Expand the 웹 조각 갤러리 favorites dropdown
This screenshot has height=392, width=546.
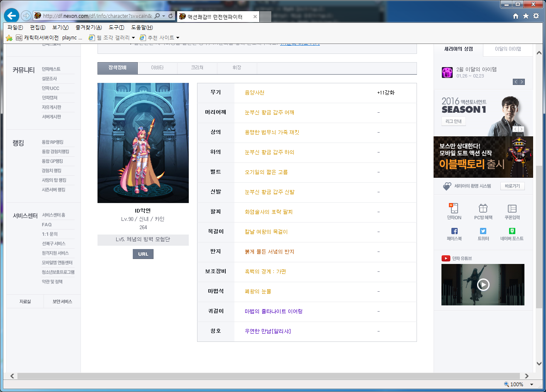click(x=133, y=38)
